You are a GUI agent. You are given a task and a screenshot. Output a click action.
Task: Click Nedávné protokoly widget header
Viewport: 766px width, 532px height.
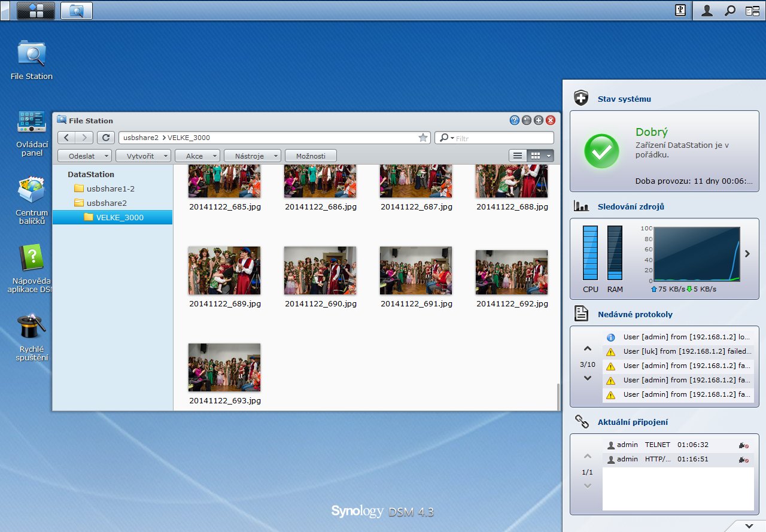click(635, 314)
